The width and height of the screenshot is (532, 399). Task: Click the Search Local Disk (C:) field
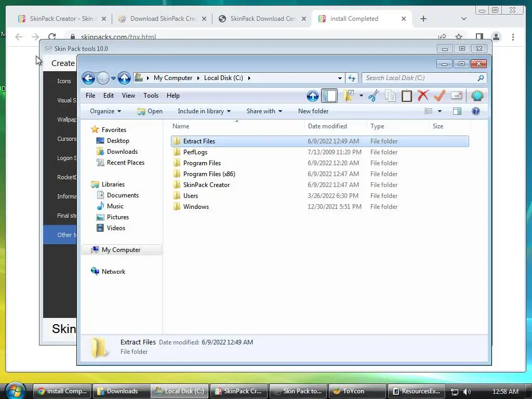coord(424,78)
